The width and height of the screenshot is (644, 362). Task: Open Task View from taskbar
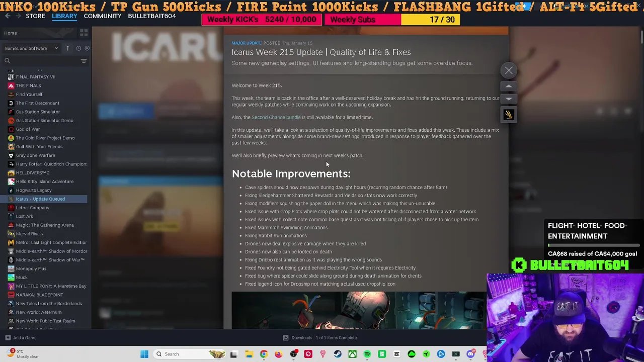pyautogui.click(x=233, y=354)
